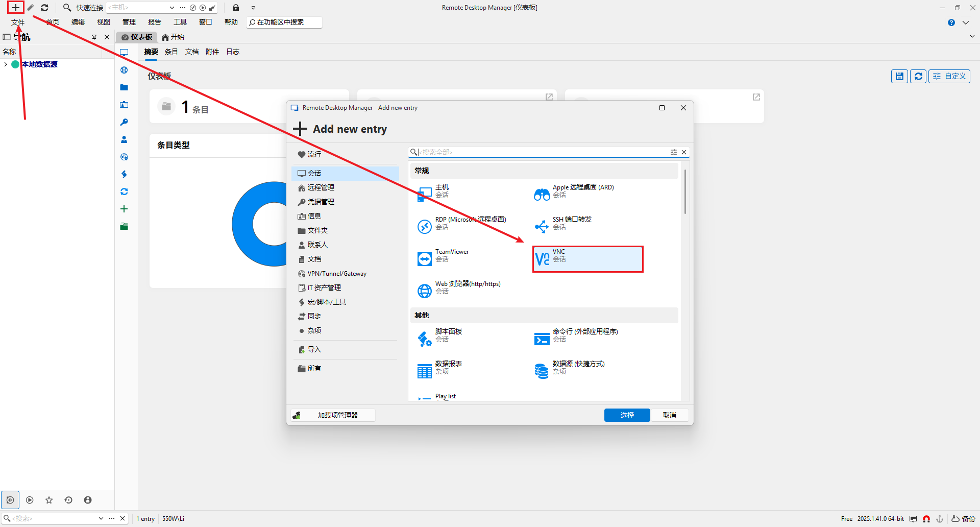Expand the 本地数据源 tree node
980x527 pixels.
[5, 64]
